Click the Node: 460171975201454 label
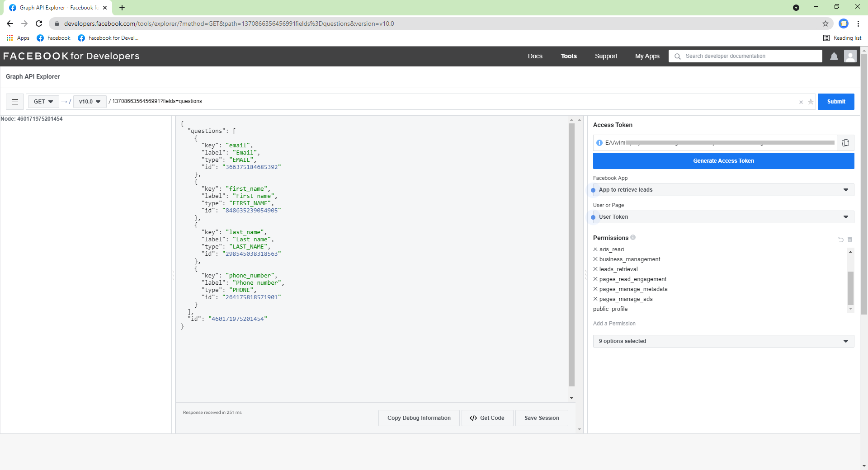Viewport: 868px width, 470px height. [32, 119]
